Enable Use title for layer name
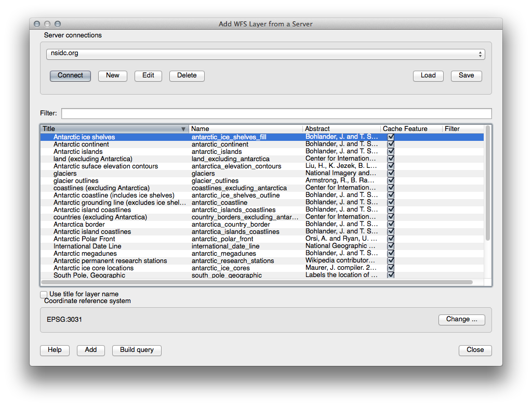Screen dimensions: 532x407 [x=44, y=295]
